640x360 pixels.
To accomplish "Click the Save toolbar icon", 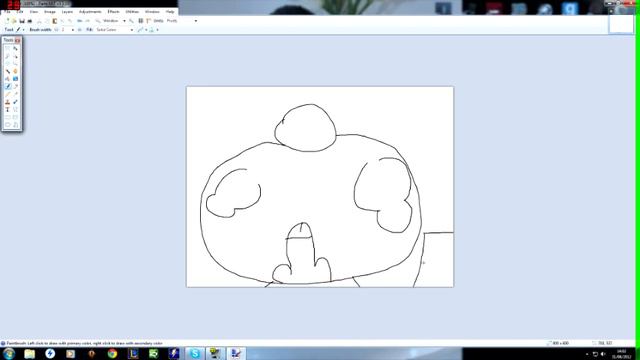I will coord(22,21).
